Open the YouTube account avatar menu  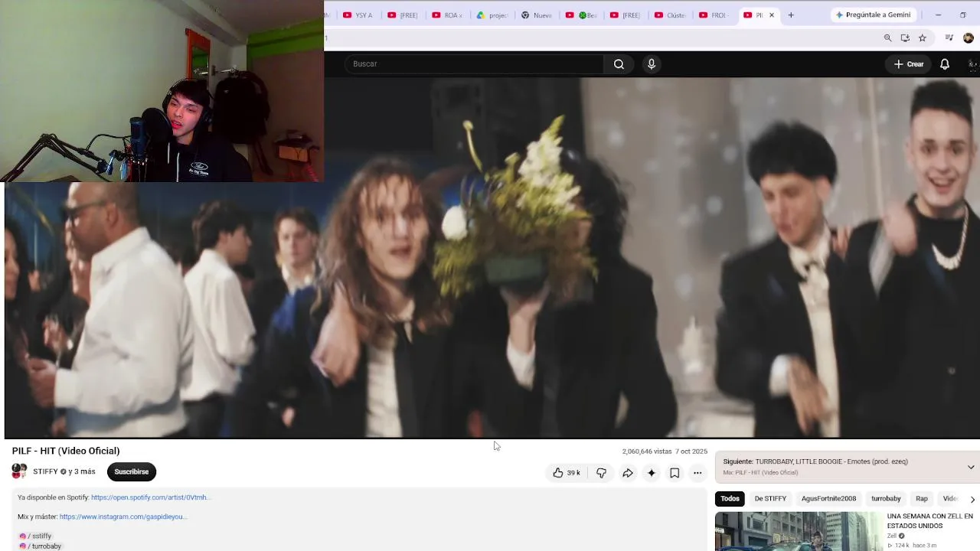pos(972,64)
